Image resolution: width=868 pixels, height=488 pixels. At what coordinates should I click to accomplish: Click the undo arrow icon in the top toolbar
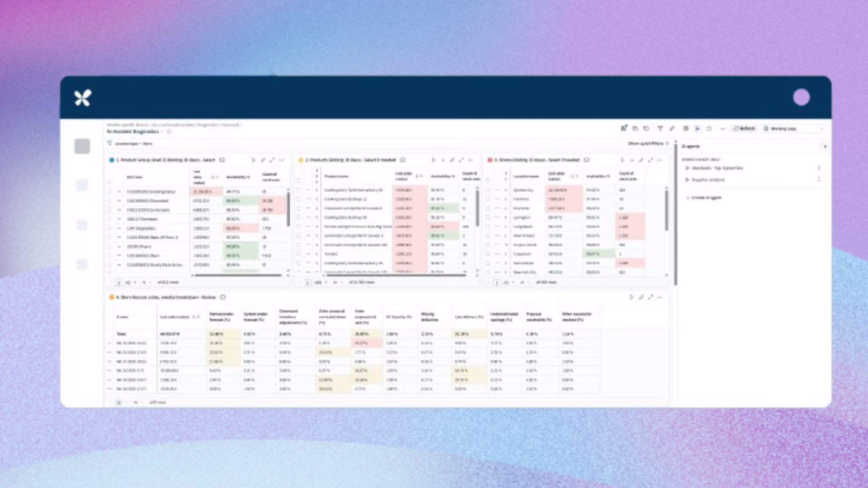coord(646,129)
